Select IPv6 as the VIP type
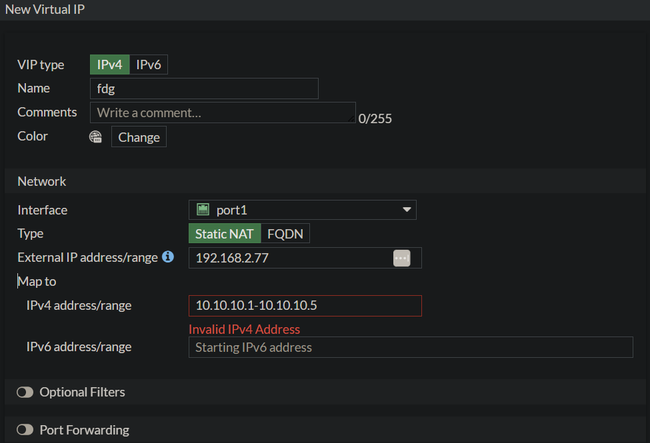This screenshot has width=650, height=443. coord(150,64)
